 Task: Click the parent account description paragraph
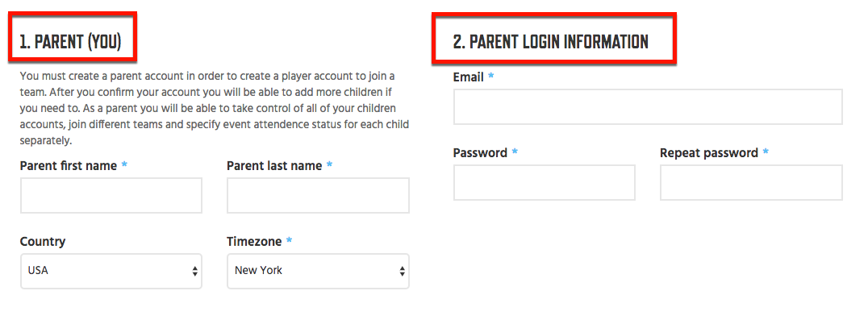(x=215, y=108)
